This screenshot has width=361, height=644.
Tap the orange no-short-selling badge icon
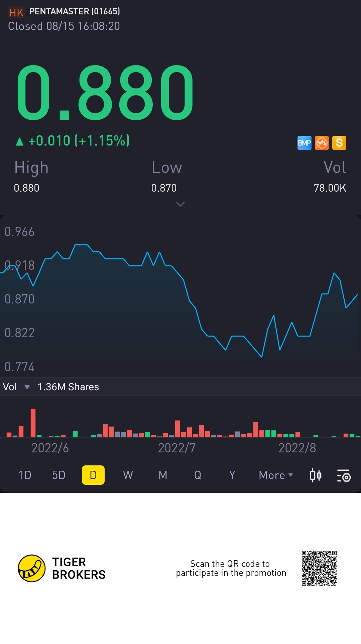point(322,143)
